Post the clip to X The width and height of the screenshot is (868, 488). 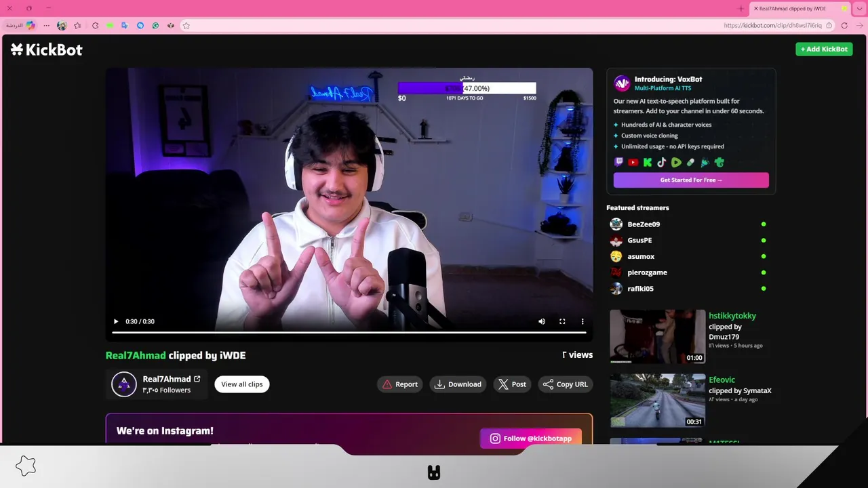(x=512, y=384)
